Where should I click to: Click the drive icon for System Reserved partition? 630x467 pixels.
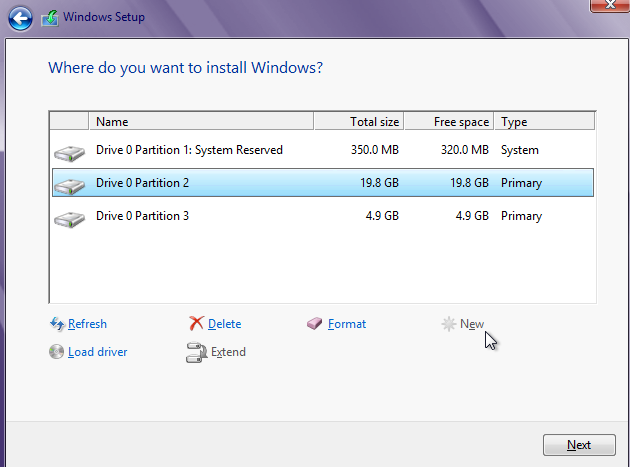tap(70, 153)
